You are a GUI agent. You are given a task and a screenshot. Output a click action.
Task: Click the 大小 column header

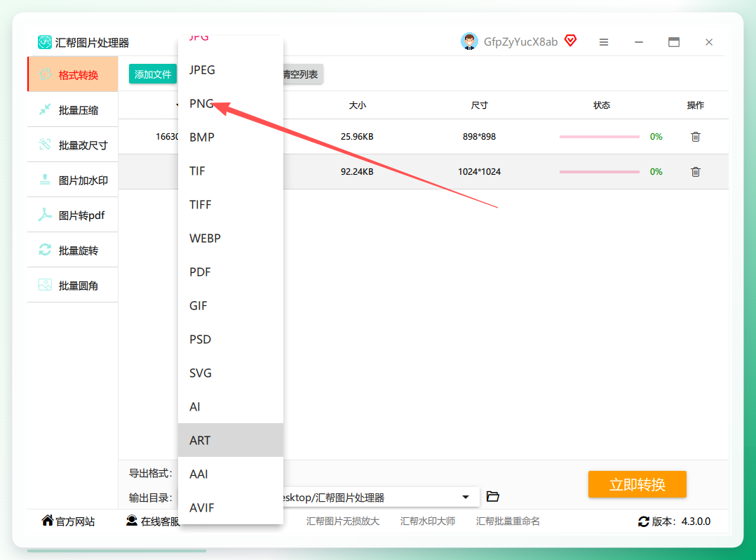357,105
